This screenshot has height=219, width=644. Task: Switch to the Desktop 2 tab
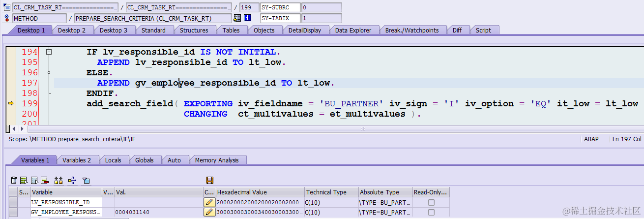click(72, 30)
